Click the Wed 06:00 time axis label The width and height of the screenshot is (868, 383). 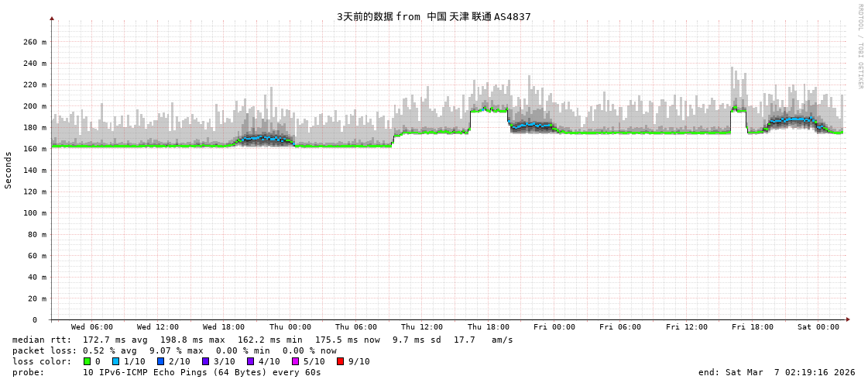[x=91, y=327]
